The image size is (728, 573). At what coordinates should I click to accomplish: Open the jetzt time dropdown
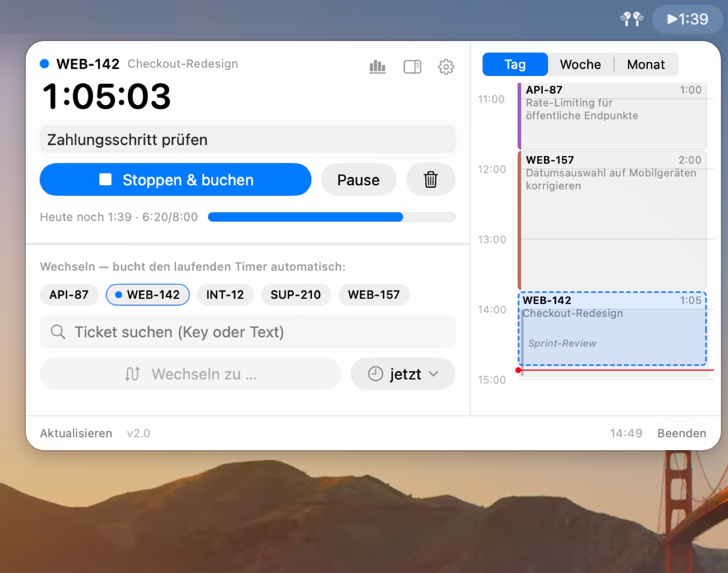(403, 374)
